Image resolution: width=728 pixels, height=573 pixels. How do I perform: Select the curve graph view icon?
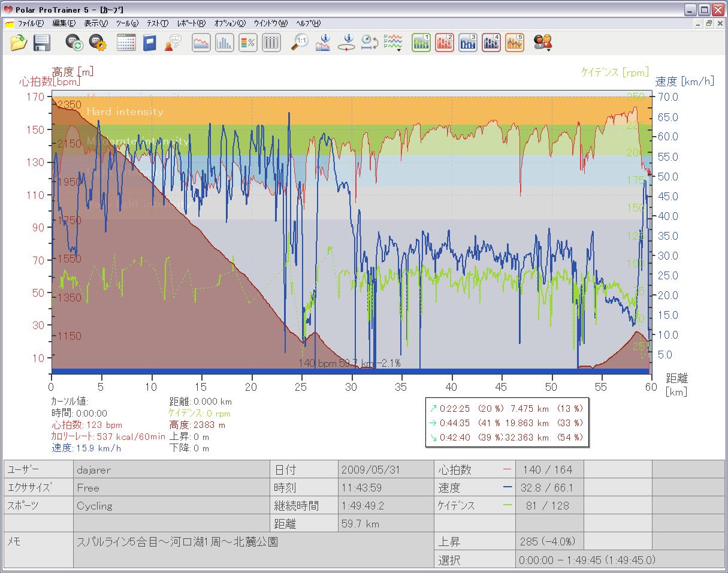pyautogui.click(x=201, y=43)
